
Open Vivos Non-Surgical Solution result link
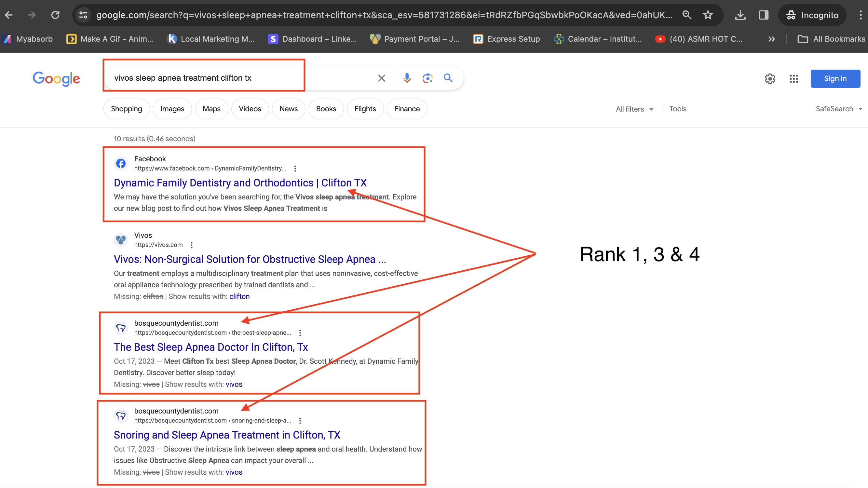(250, 259)
